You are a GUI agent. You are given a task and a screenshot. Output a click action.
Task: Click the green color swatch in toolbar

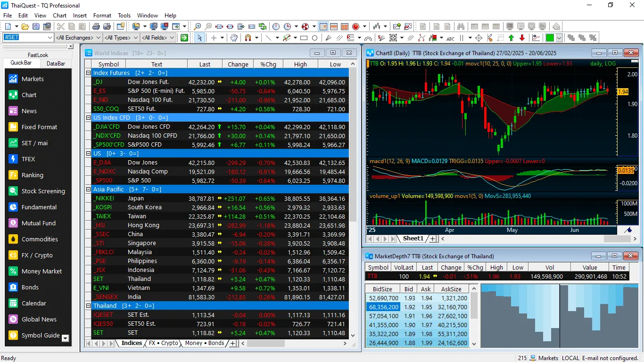tap(550, 38)
